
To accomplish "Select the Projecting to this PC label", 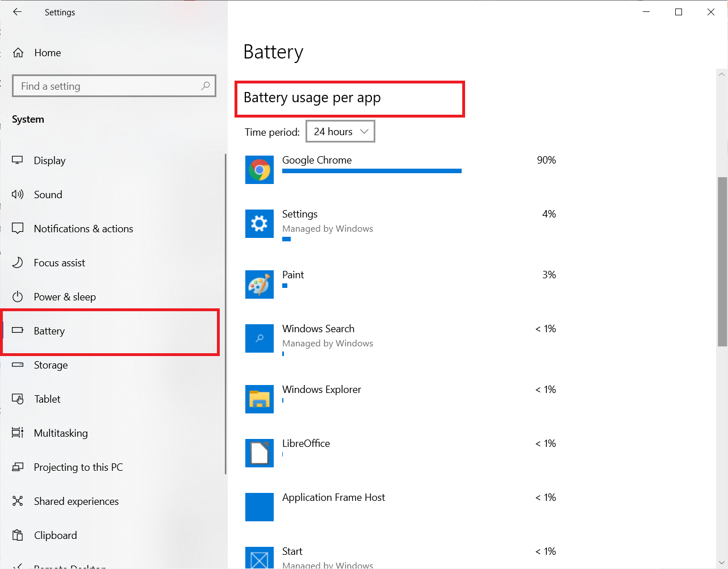I will (x=78, y=467).
